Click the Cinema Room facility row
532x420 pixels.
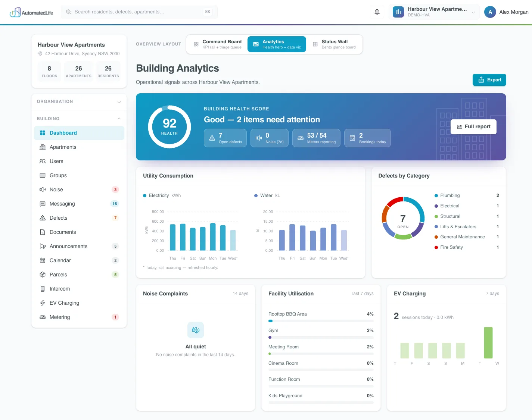coord(321,366)
